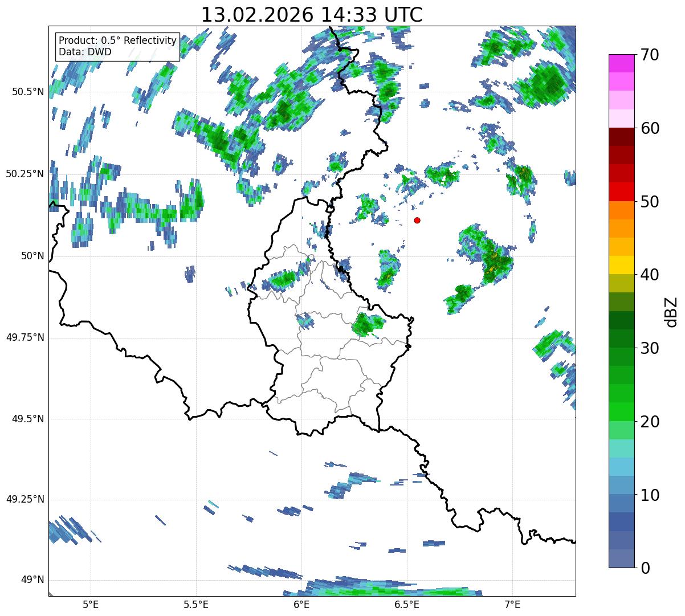
Task: Click the 49°N latitude label
Action: (x=32, y=580)
